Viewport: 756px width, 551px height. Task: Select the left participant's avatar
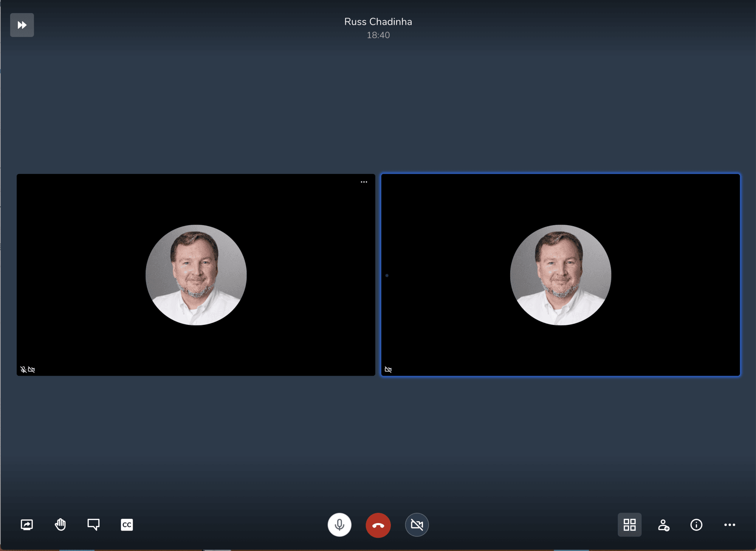[196, 275]
